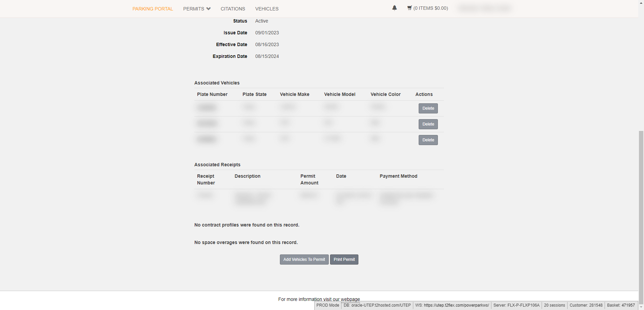This screenshot has height=310, width=644.
Task: Click the Associated Receipts section heading
Action: tap(217, 165)
